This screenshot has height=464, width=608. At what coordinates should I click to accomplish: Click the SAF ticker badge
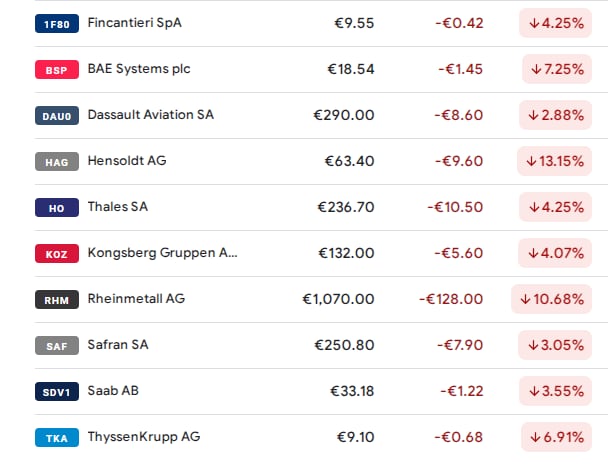coord(57,345)
